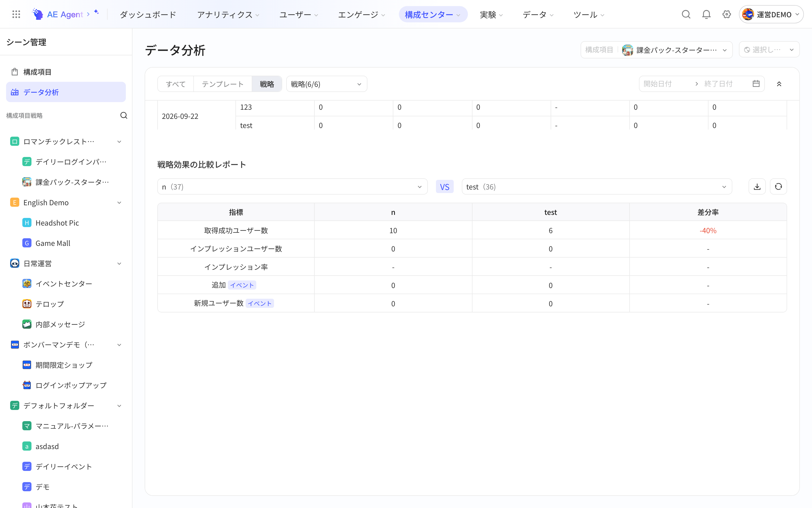Open the ダッシュボード menu
This screenshot has width=812, height=508.
click(148, 14)
